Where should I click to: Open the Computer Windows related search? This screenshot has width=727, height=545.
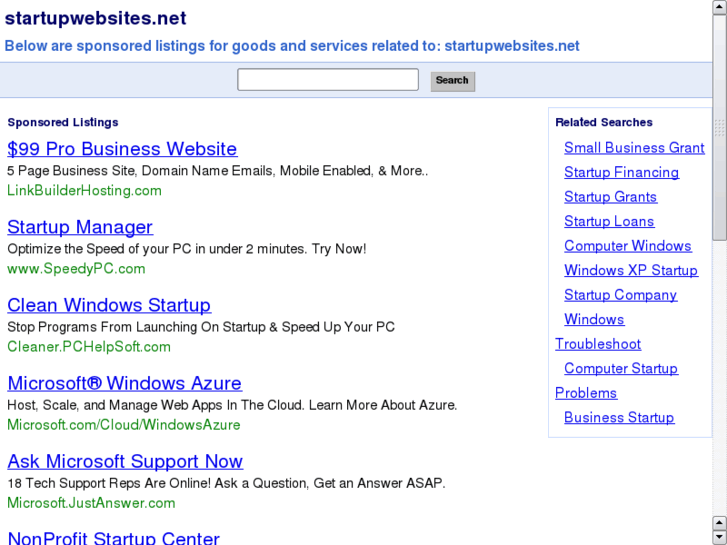pyautogui.click(x=627, y=246)
